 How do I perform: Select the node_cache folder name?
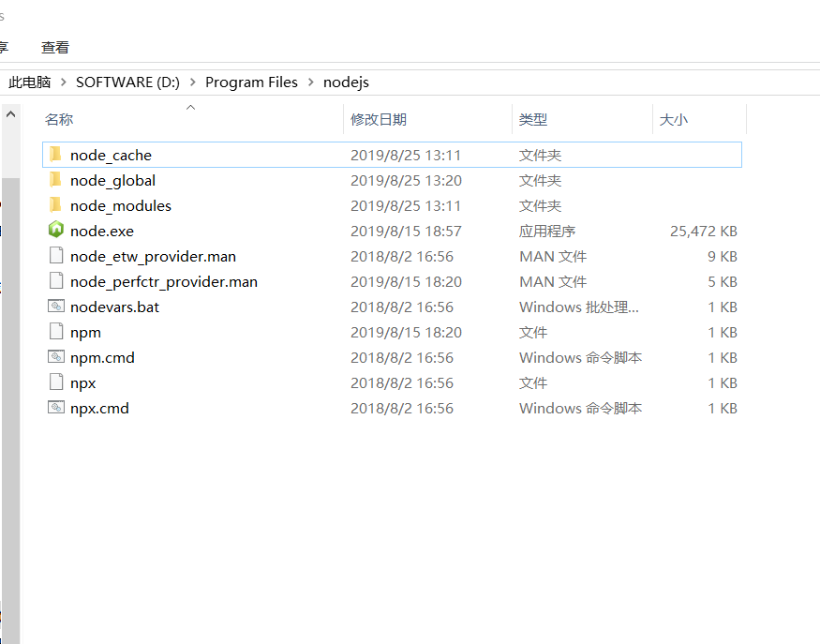point(111,156)
